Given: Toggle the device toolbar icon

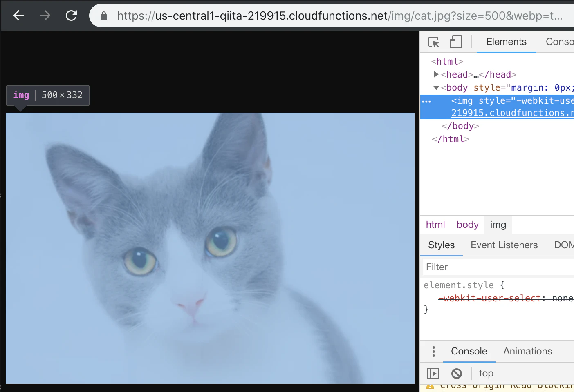Looking at the screenshot, I should (x=456, y=42).
